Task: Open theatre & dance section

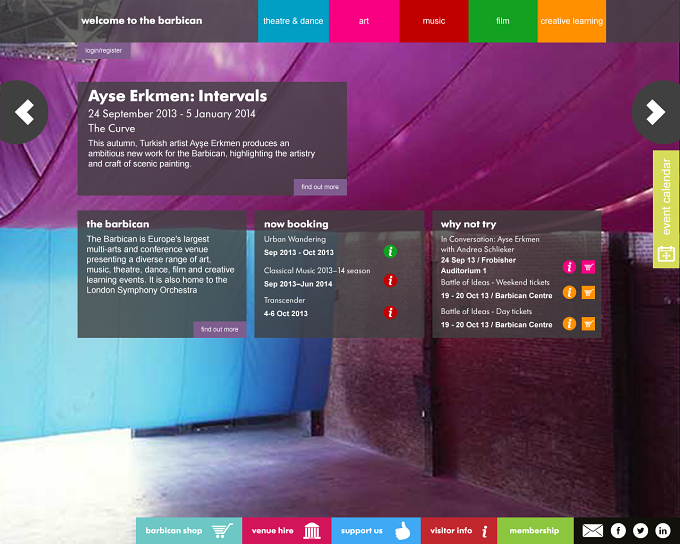Action: 293,21
